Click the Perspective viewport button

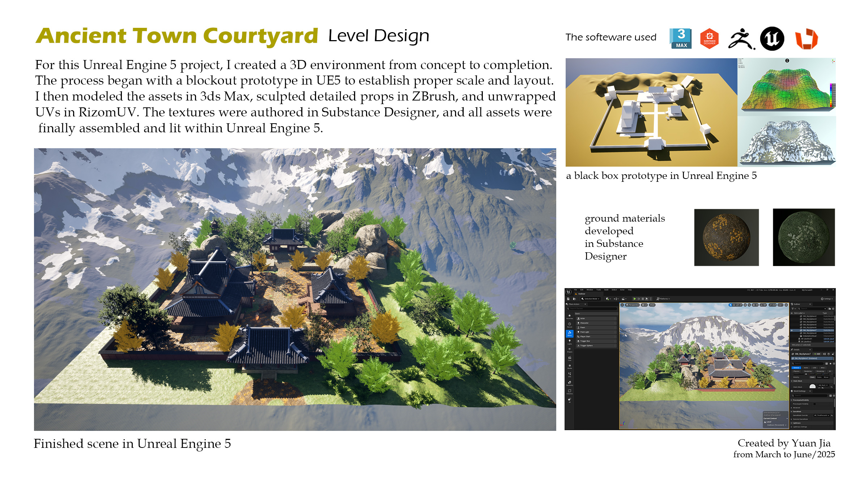coord(632,305)
